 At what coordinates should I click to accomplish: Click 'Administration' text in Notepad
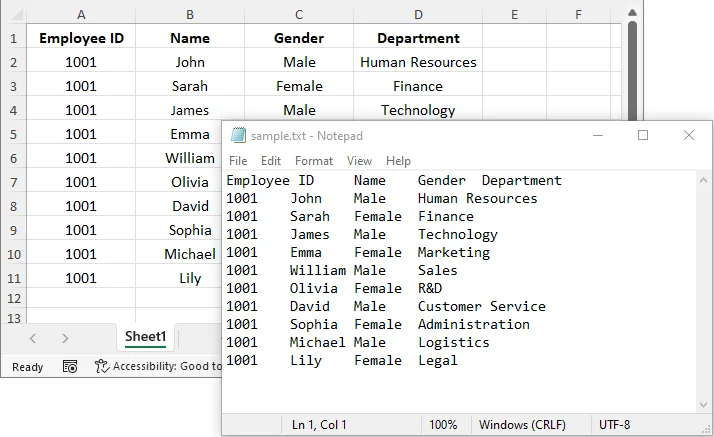[x=474, y=324]
